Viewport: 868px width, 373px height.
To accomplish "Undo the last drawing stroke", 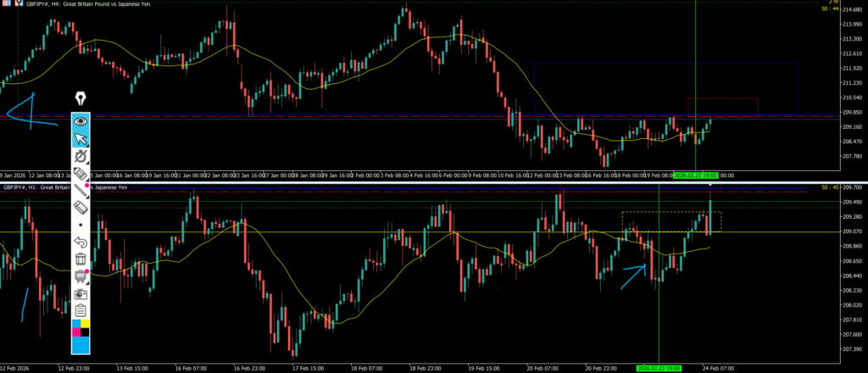I will pyautogui.click(x=81, y=242).
